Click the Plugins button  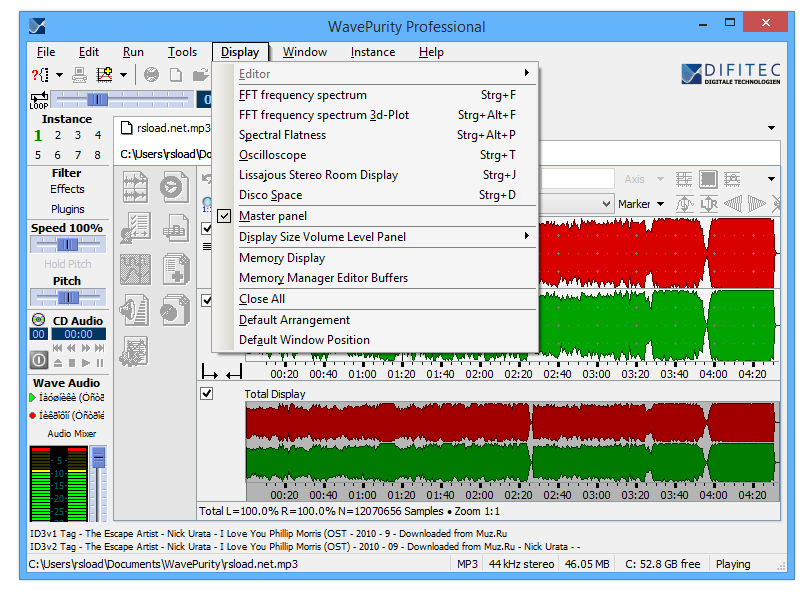click(x=67, y=209)
